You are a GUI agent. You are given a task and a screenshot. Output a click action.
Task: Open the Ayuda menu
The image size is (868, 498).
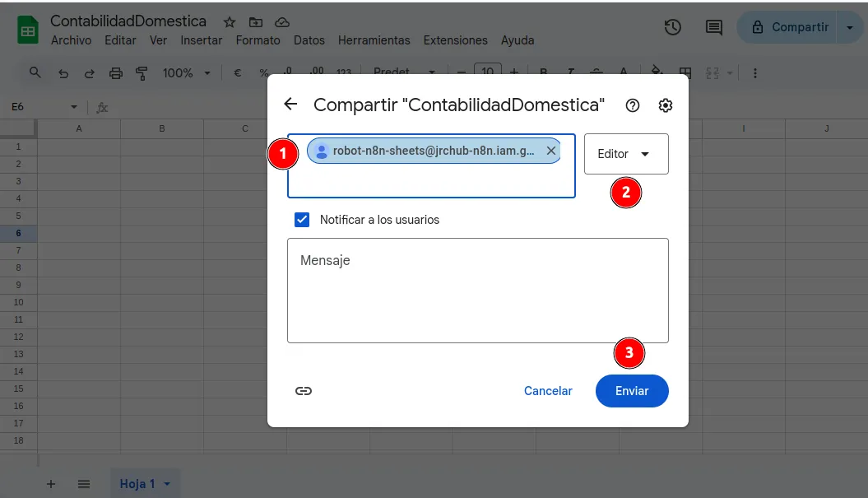(x=518, y=40)
